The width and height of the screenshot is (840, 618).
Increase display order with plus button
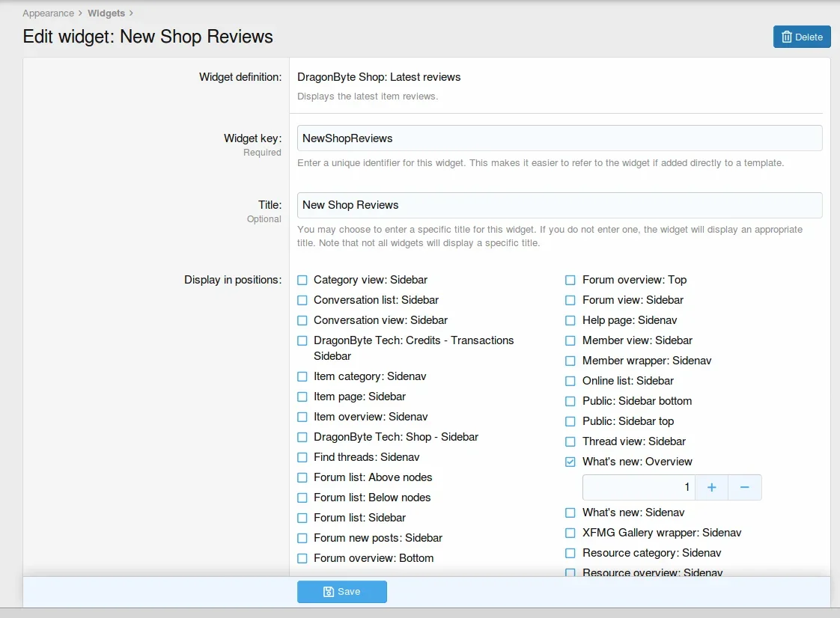[x=711, y=487]
